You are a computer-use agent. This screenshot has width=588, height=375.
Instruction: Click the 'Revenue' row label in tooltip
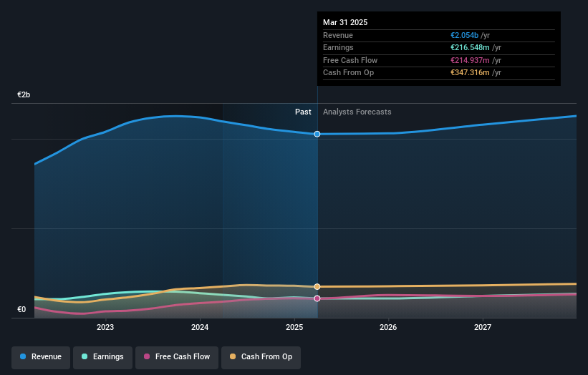coord(338,35)
